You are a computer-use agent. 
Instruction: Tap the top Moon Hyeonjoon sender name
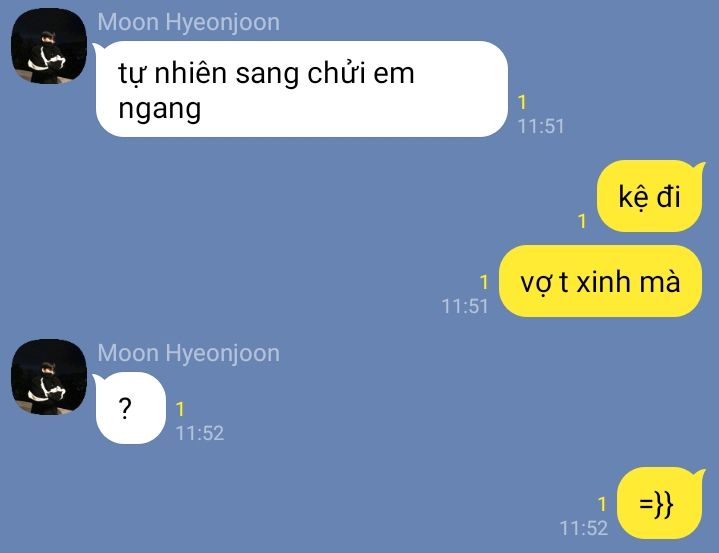[188, 22]
